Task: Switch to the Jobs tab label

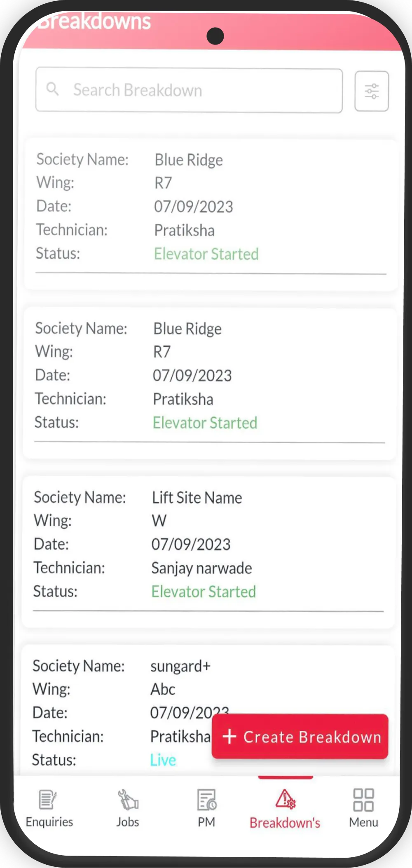Action: pos(128,822)
